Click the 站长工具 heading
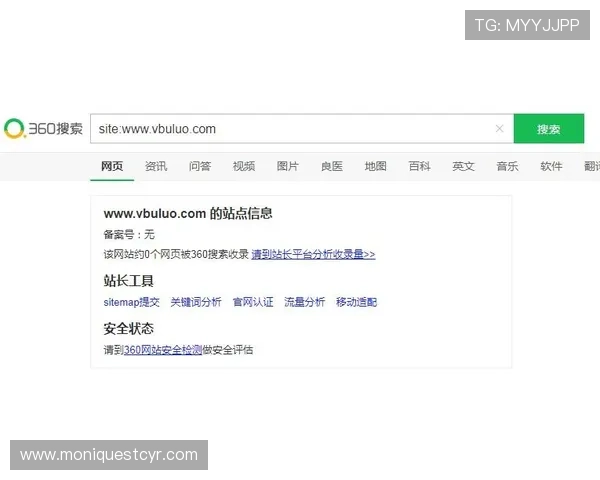The width and height of the screenshot is (600, 480). (129, 281)
